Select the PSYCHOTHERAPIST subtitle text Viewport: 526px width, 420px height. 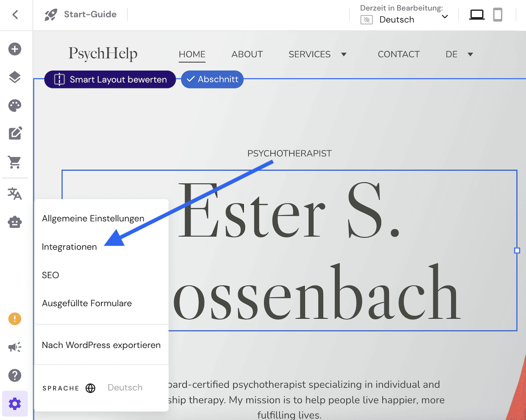[289, 154]
